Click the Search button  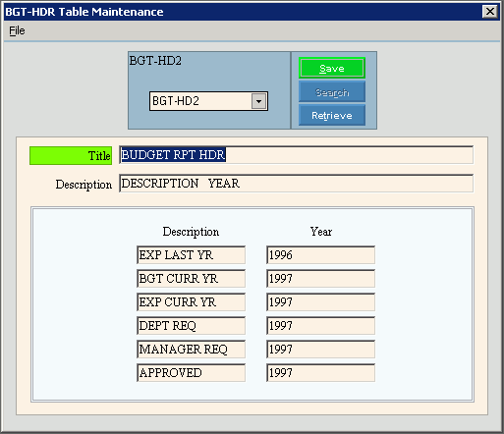click(332, 92)
